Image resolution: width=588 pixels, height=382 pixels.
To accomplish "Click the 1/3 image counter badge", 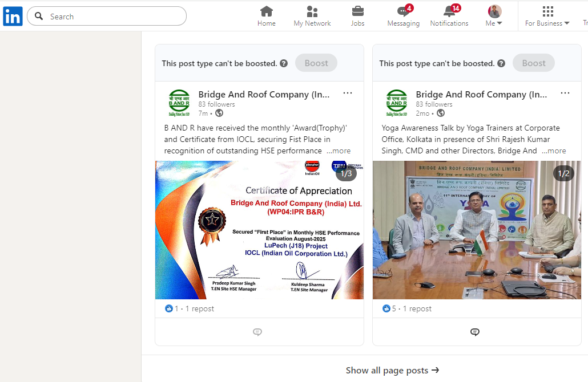I will [346, 173].
